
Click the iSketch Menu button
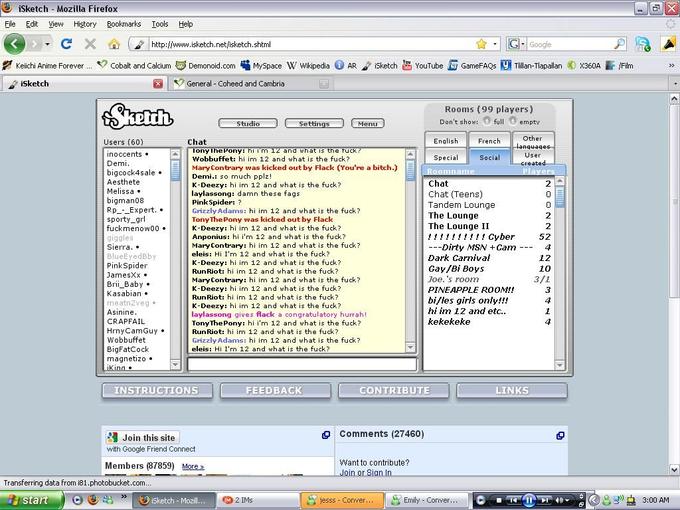pos(367,124)
